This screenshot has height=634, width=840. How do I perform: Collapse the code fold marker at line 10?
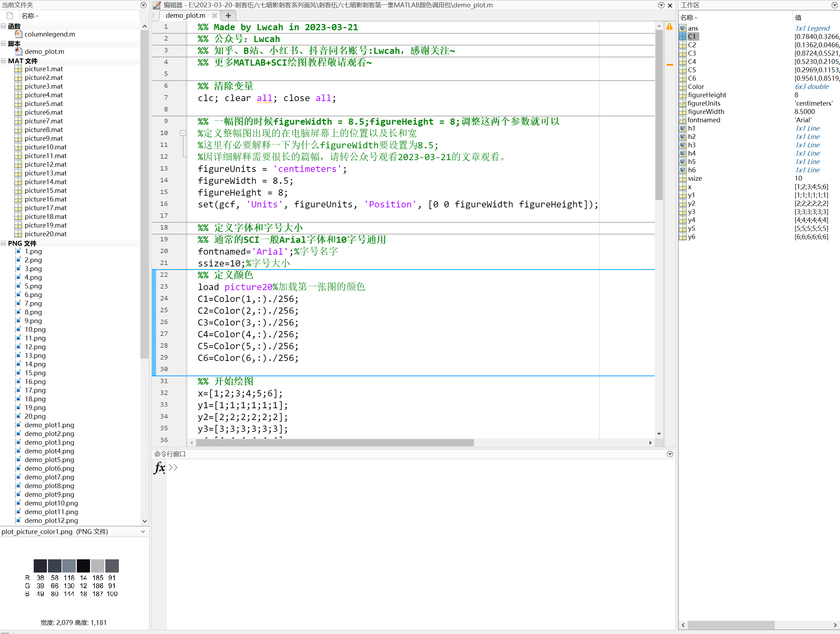tap(183, 133)
